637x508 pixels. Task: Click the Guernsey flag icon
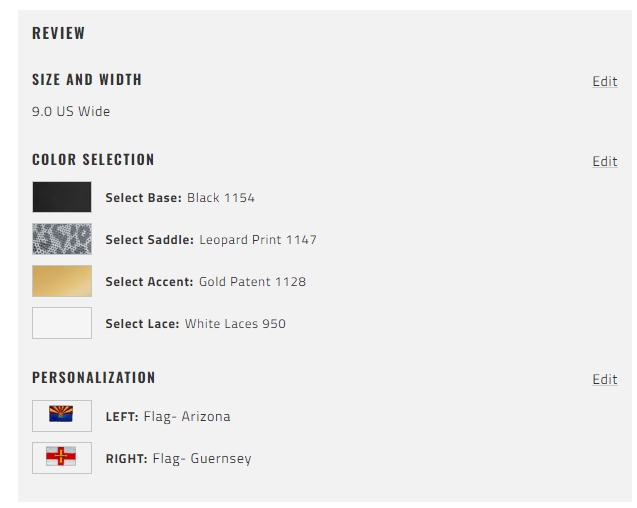61,456
